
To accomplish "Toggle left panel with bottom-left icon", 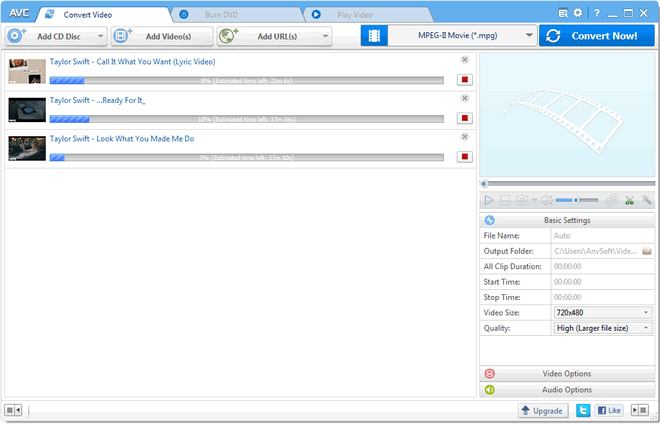I will coord(13,410).
